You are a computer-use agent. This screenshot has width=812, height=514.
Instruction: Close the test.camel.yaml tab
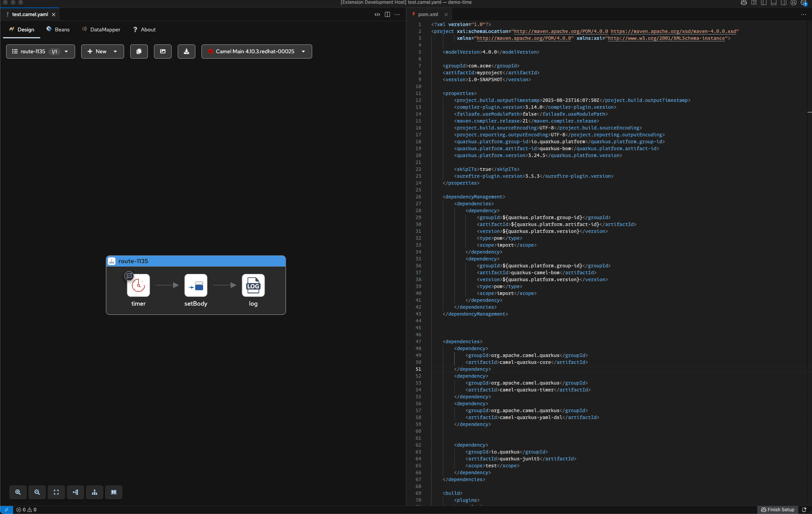[54, 15]
